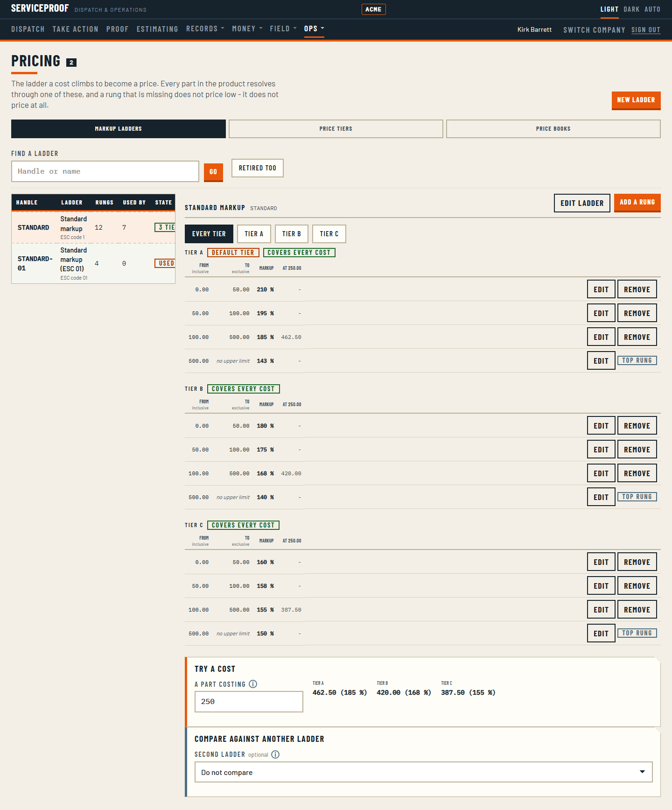Edit the Tier A 210% rung
The height and width of the screenshot is (810, 672).
tap(601, 289)
